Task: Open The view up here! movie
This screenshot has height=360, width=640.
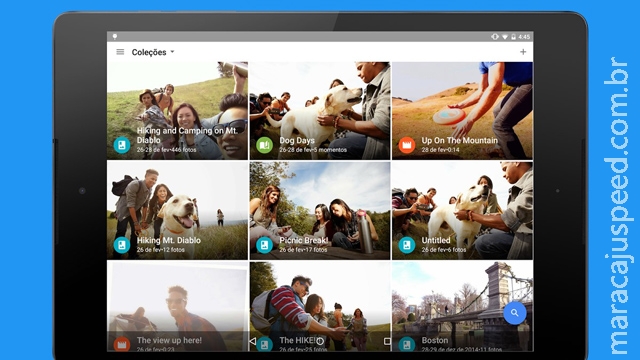Action: (x=177, y=306)
